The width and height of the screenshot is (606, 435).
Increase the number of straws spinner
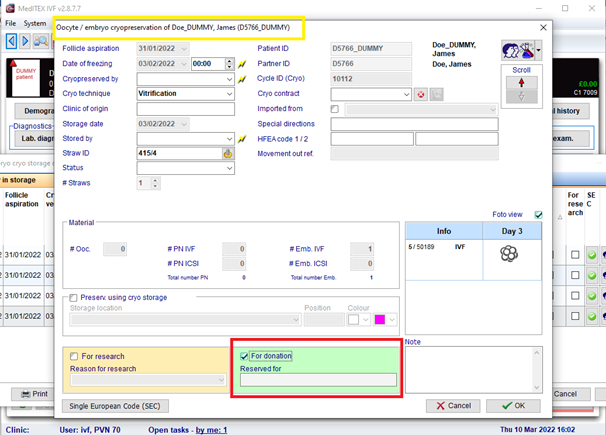coord(155,180)
